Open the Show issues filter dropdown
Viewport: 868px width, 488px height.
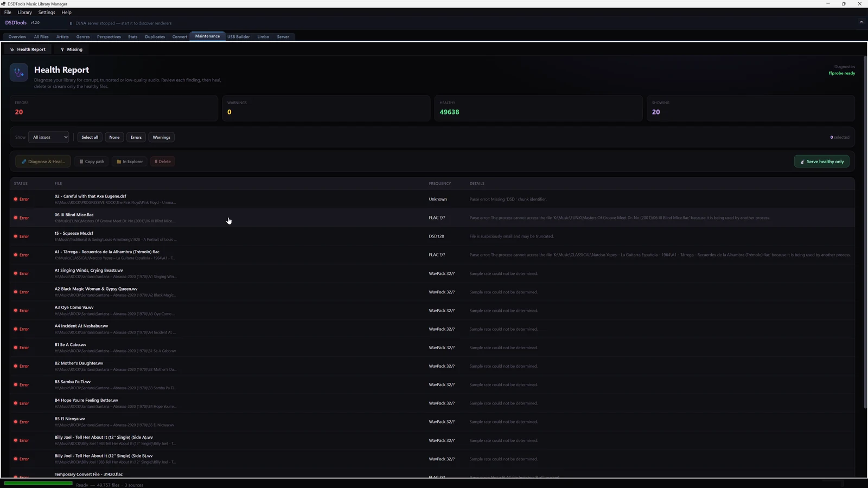click(49, 137)
